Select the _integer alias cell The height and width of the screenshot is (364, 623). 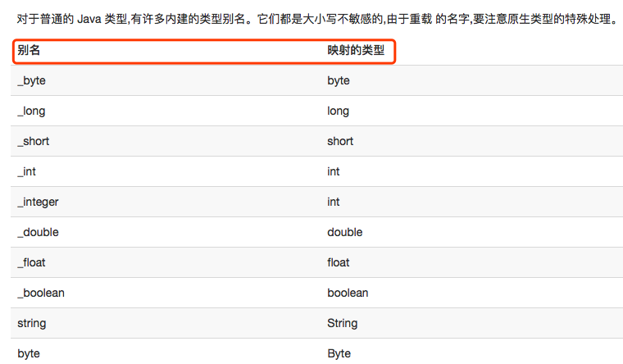[x=38, y=202]
